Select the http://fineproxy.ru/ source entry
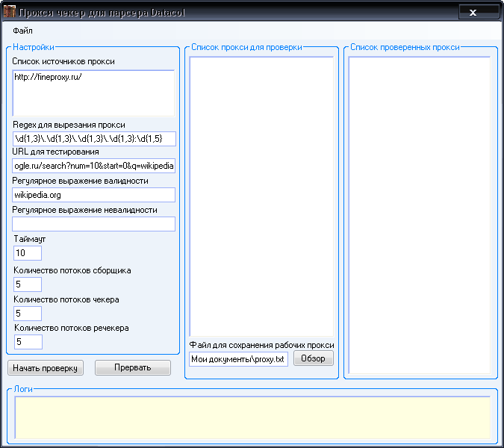The image size is (504, 448). pos(48,77)
